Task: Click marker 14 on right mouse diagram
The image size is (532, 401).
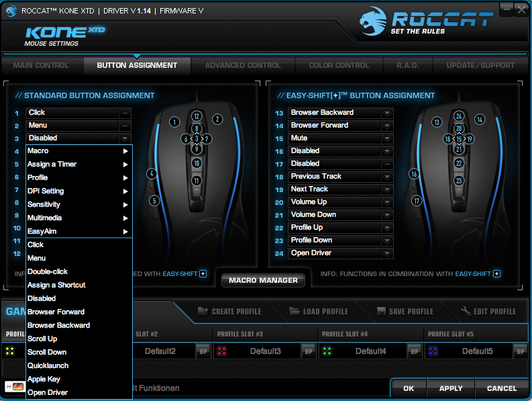Action: pyautogui.click(x=480, y=120)
